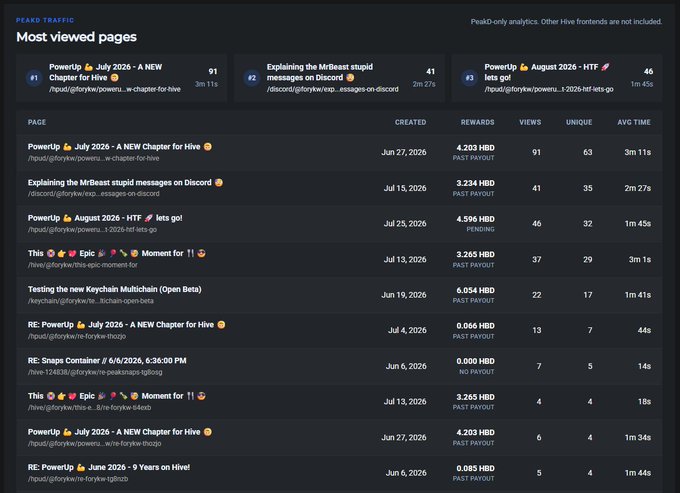680x493 pixels.
Task: Click the 'PENDING' payout status label
Action: [480, 229]
